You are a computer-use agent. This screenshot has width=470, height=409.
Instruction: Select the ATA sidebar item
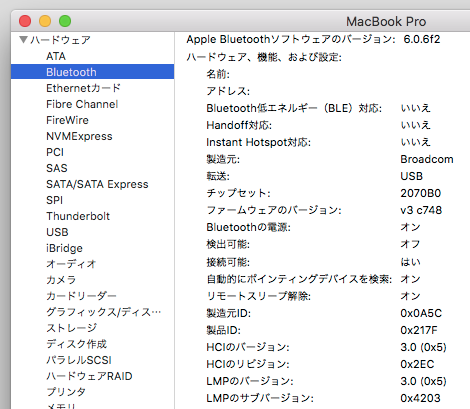pos(56,56)
